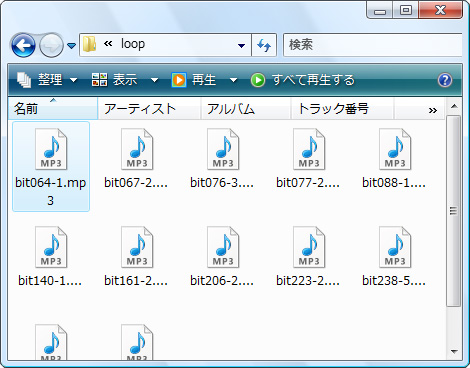470x368 pixels.
Task: Open help with the question mark icon
Action: point(445,80)
